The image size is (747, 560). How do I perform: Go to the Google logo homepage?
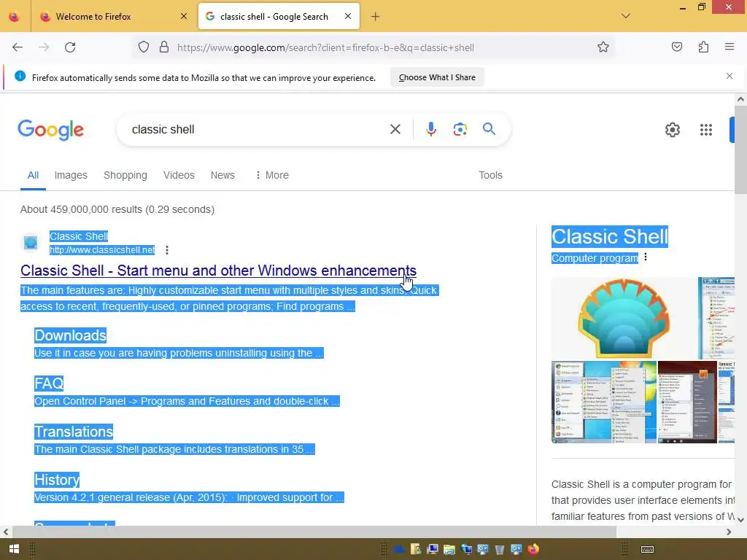pos(50,130)
